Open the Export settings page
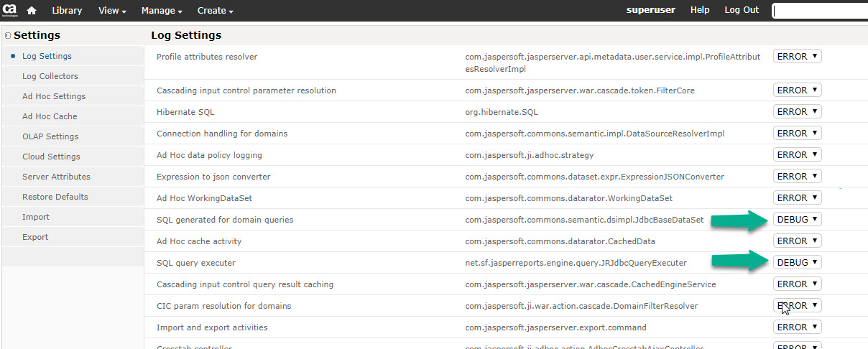Viewport: 868px width, 349px height. 35,237
